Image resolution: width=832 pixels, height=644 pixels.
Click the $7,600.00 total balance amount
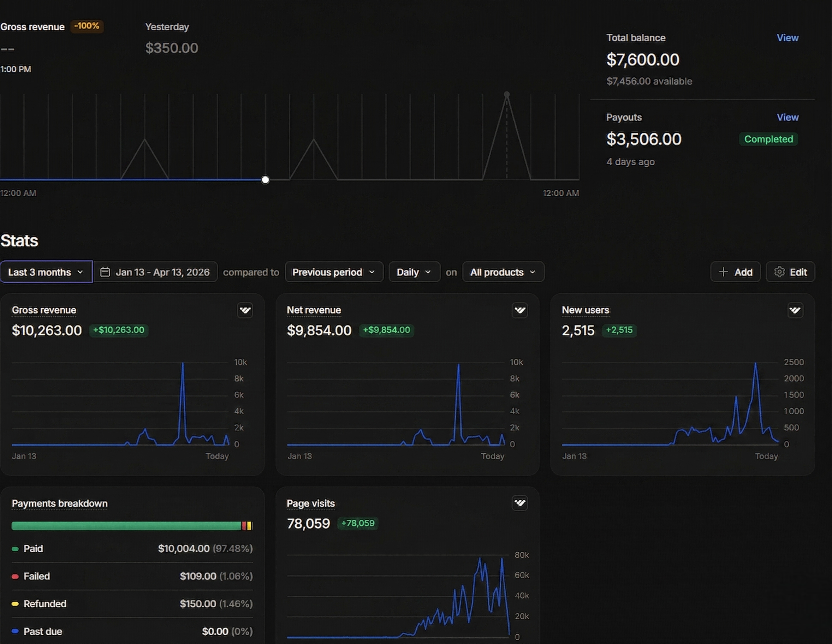pyautogui.click(x=643, y=60)
